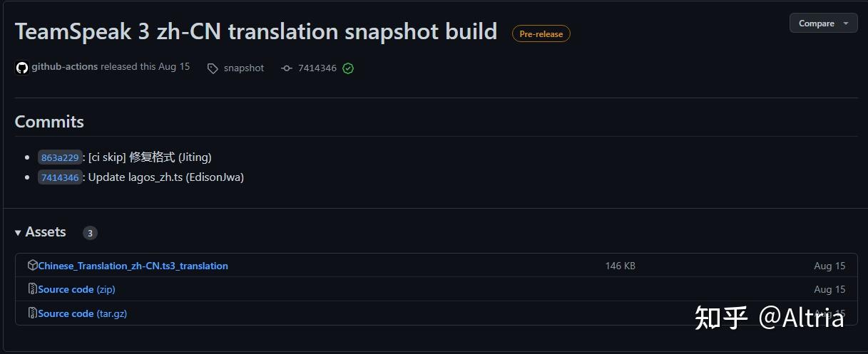Download Chinese_Translation_zh-CN.ts3_translation file
868x354 pixels.
(133, 266)
